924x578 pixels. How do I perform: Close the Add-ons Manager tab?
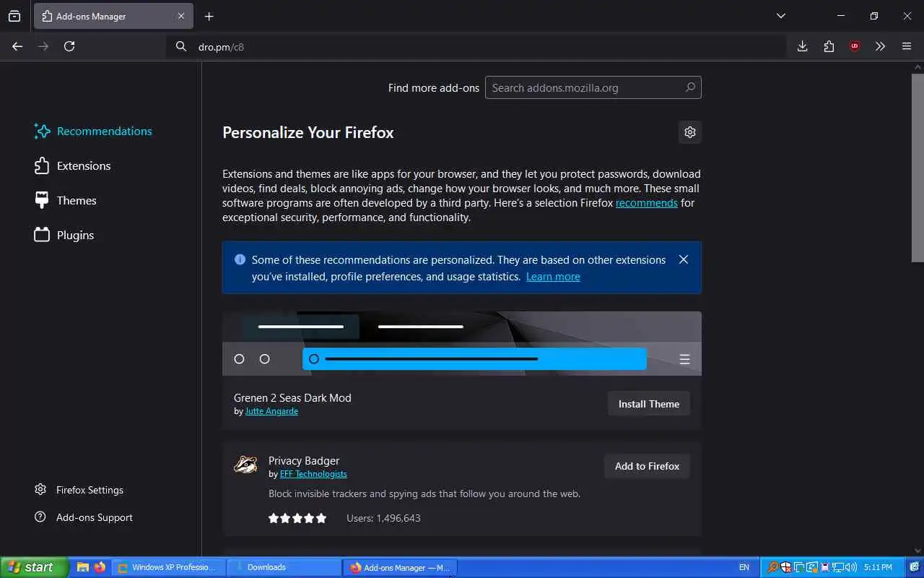point(181,16)
